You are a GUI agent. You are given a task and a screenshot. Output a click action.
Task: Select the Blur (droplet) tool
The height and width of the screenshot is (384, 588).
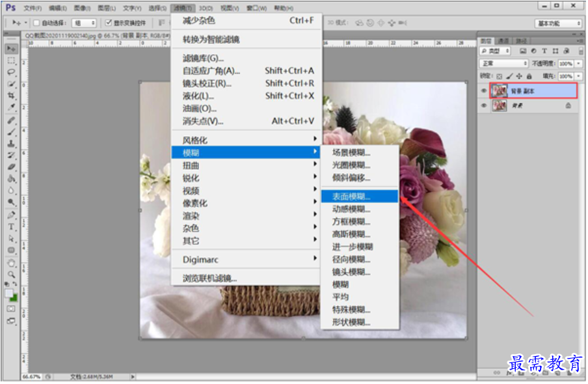11,190
